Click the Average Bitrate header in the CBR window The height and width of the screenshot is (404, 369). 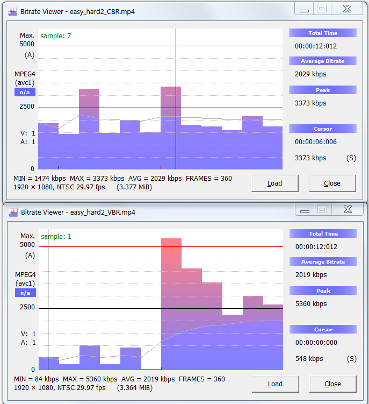323,61
